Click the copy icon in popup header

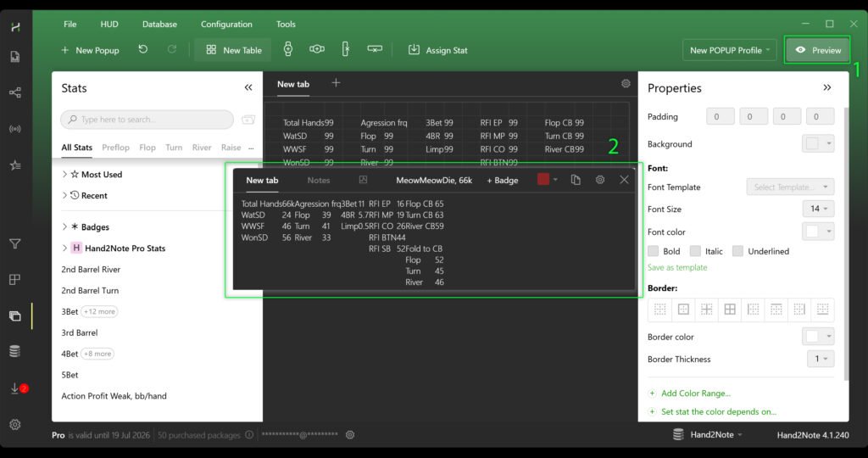[576, 180]
